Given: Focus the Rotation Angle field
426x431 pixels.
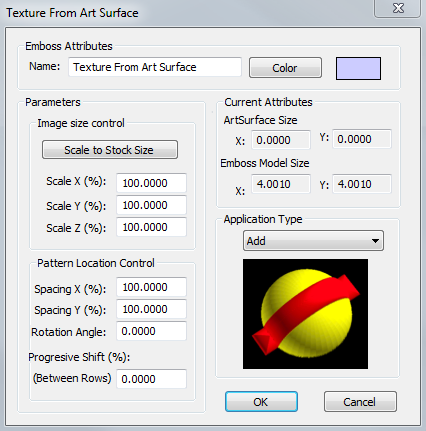Looking at the screenshot, I should (151, 331).
